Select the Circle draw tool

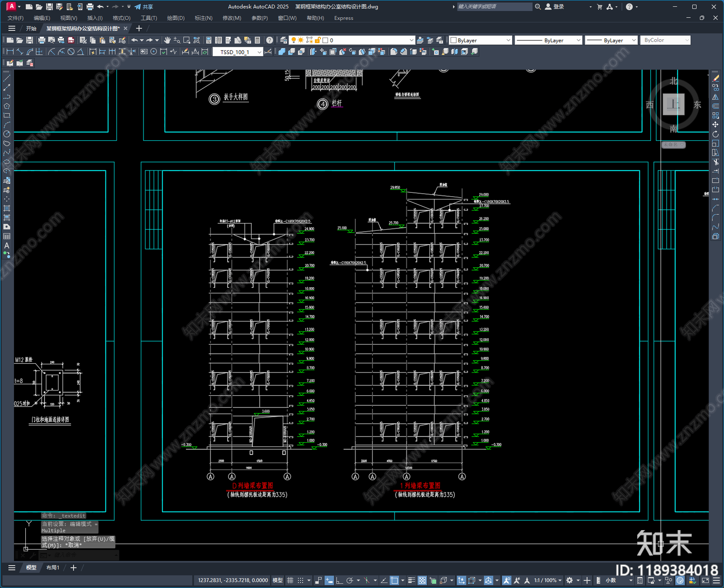[7, 134]
